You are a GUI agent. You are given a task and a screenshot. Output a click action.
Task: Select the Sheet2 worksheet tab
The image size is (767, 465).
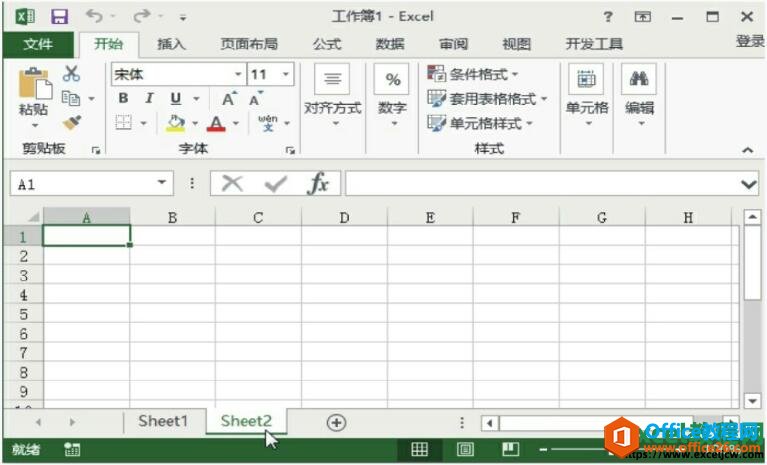(x=246, y=421)
